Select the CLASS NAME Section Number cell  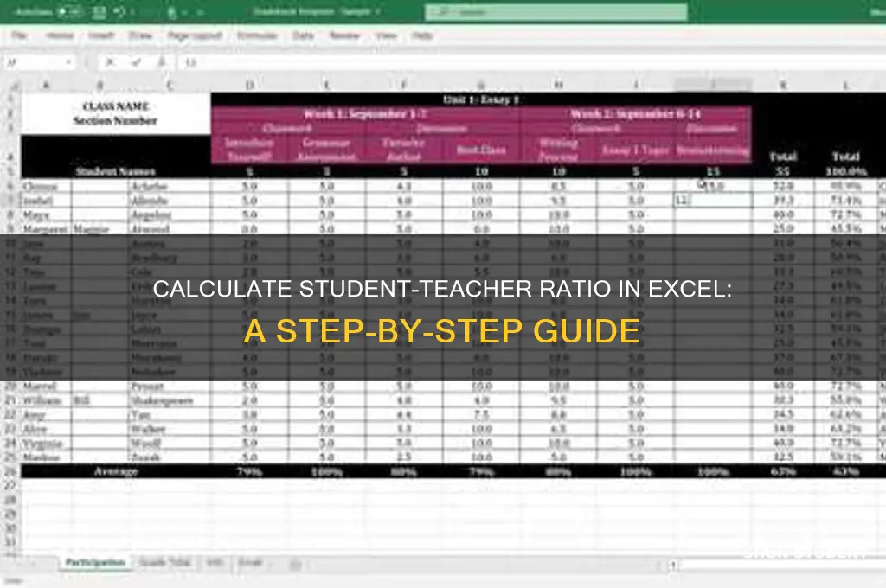click(x=116, y=113)
